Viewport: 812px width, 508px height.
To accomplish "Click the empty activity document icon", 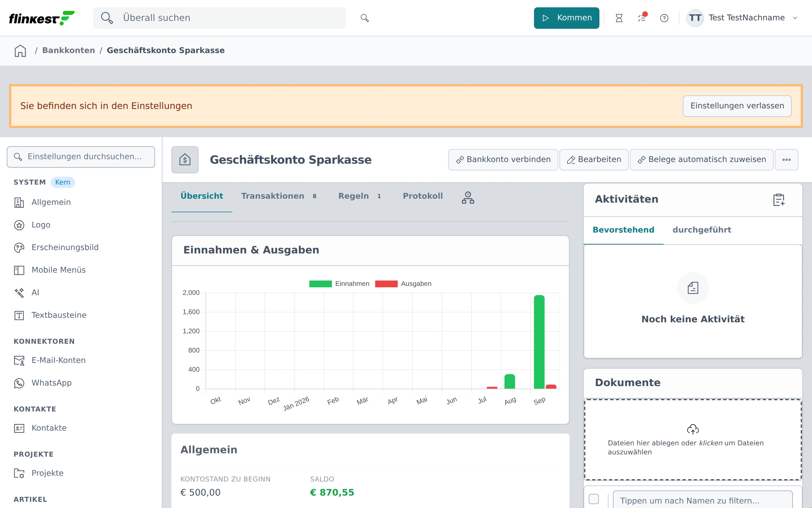I will pyautogui.click(x=693, y=288).
